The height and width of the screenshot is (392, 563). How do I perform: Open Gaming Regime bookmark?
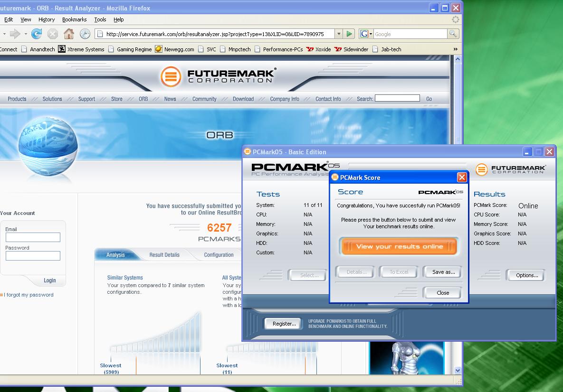coord(130,49)
